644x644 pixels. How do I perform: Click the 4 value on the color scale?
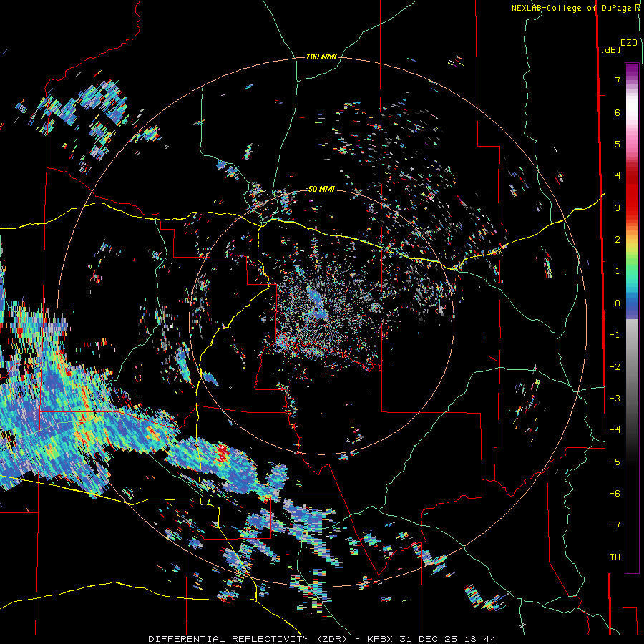618,176
